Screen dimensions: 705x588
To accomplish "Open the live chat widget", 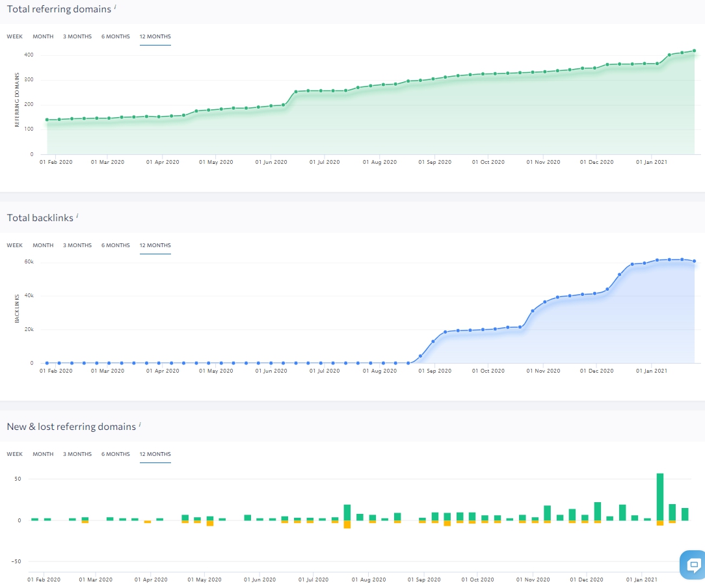I will tap(693, 564).
